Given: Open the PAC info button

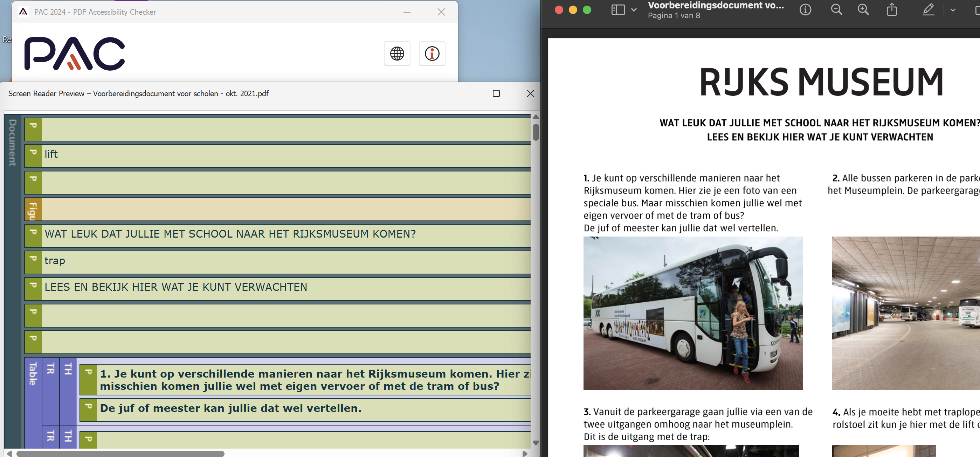Looking at the screenshot, I should pyautogui.click(x=432, y=54).
